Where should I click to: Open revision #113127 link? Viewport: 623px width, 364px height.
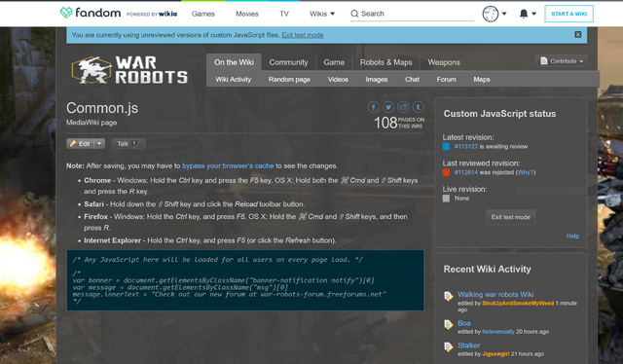click(x=466, y=147)
